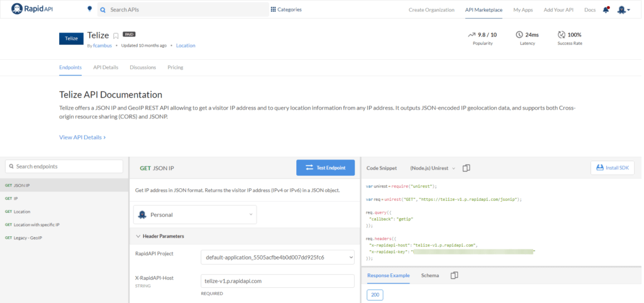Click the Test Endpoint button
The height and width of the screenshot is (303, 644).
click(325, 168)
